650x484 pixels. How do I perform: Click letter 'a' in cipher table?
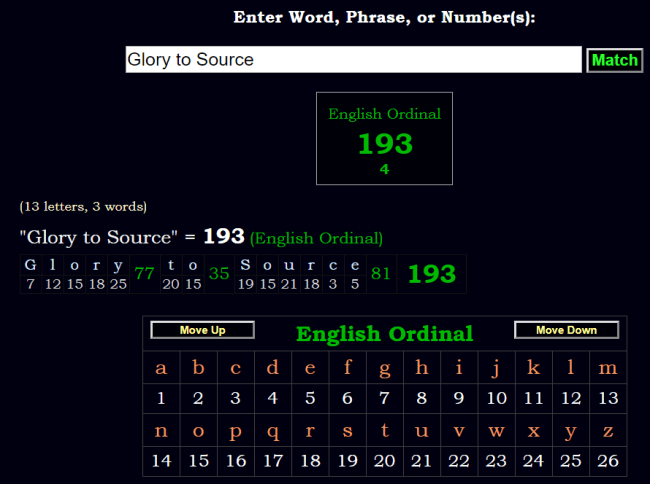[161, 367]
